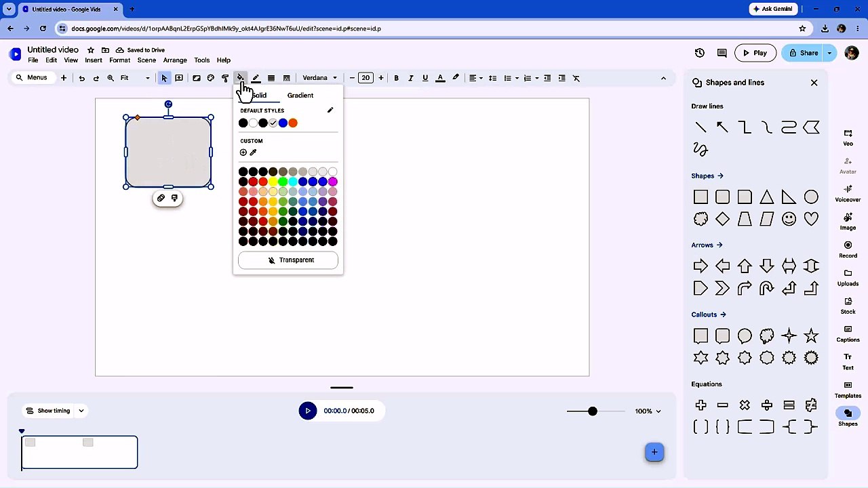Toggle italic formatting
Screen dimensions: 868x488
click(x=410, y=78)
